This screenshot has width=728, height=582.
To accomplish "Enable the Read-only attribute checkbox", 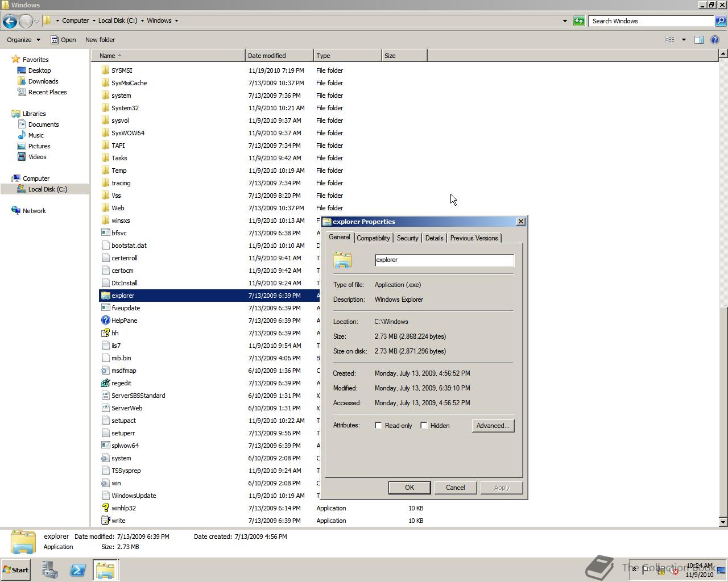I will coord(378,426).
